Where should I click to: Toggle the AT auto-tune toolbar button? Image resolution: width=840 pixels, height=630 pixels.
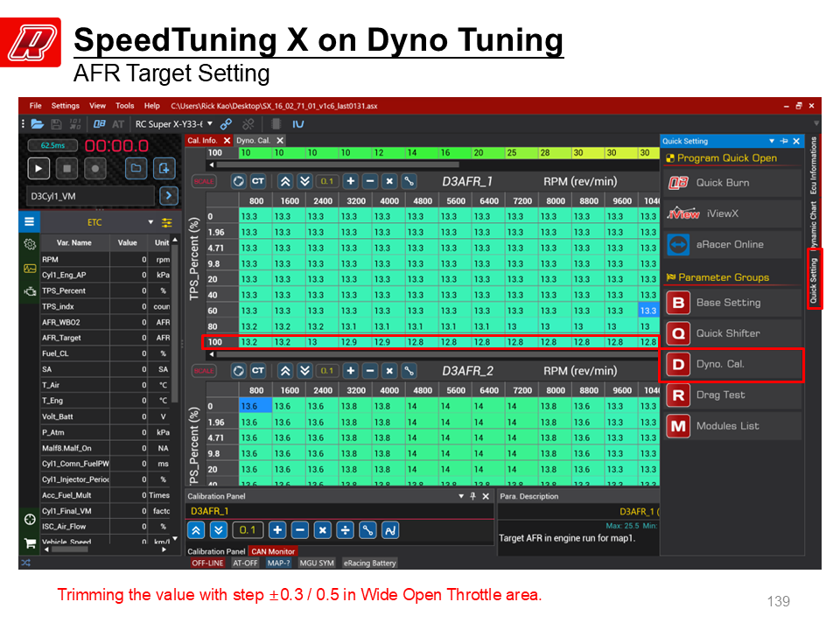[118, 124]
